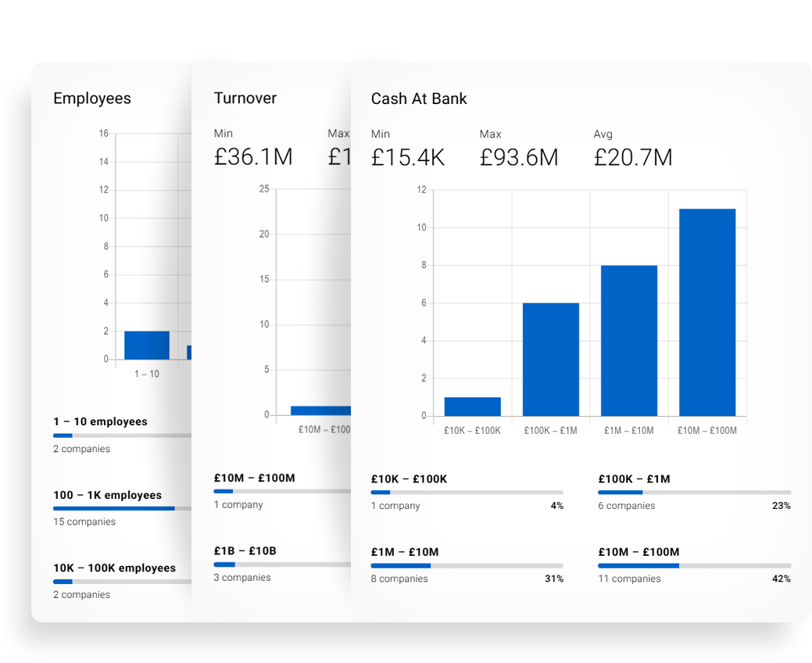
Task: Click the £10K – £100K bar in Cash At Bank chart
Action: [x=472, y=407]
